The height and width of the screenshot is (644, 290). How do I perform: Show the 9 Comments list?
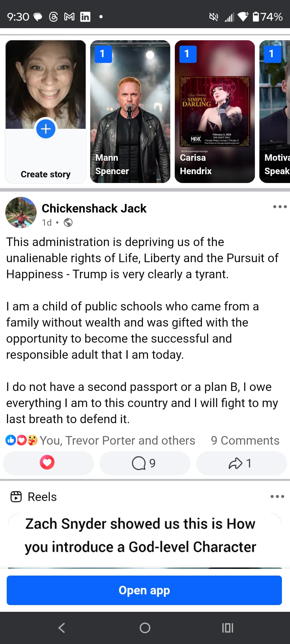245,441
